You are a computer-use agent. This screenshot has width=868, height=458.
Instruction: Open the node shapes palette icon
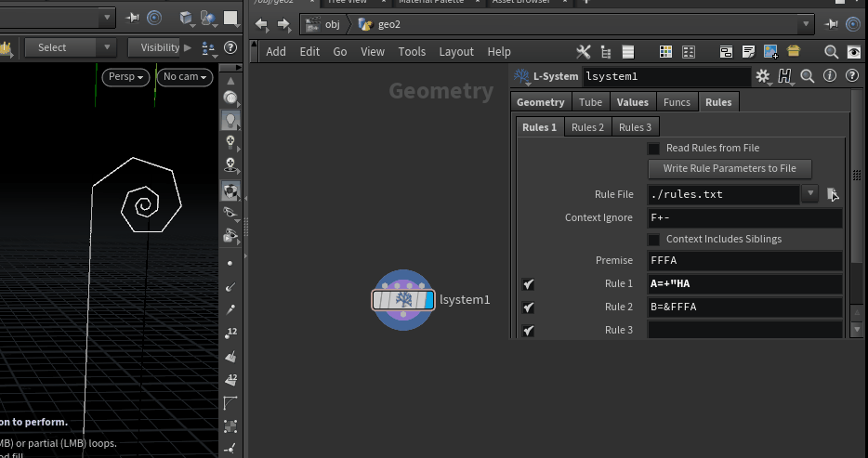coord(689,52)
